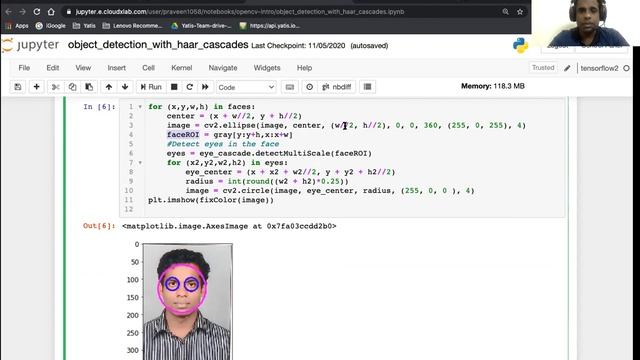Screen dimensions: 640x360
Task: Click the browser forward arrow
Action: 22,12
